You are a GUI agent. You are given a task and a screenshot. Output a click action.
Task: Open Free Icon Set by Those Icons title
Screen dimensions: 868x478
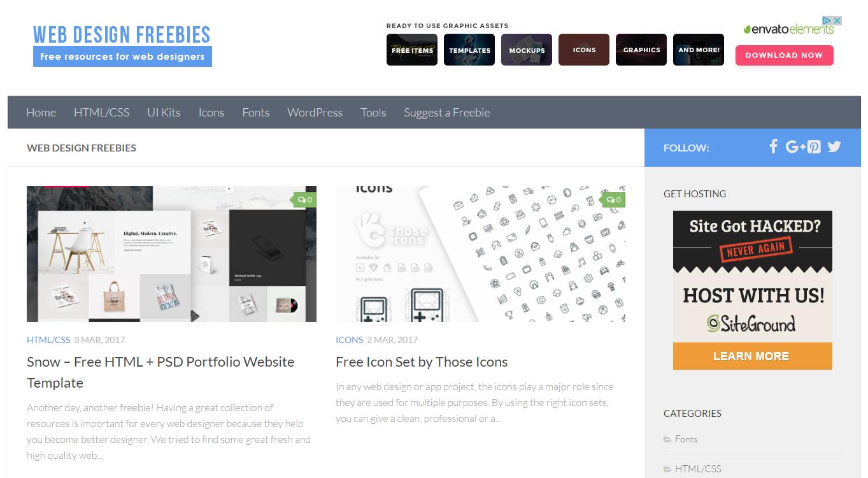422,362
